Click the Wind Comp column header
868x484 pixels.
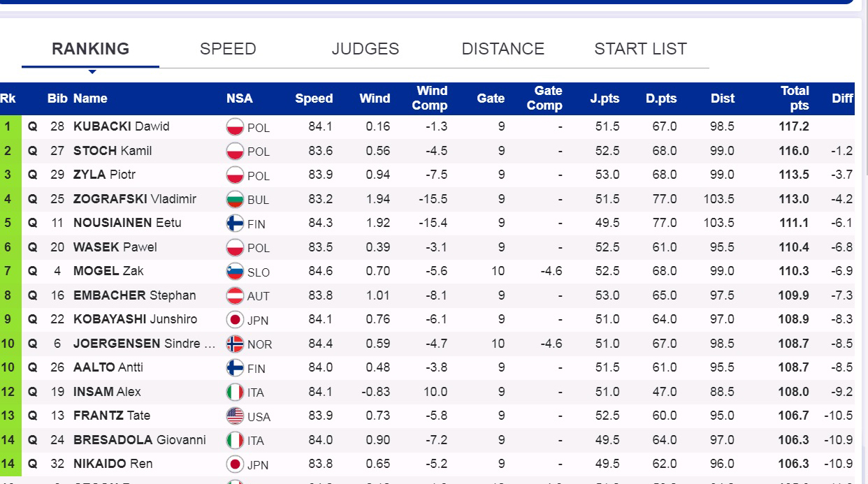(431, 98)
